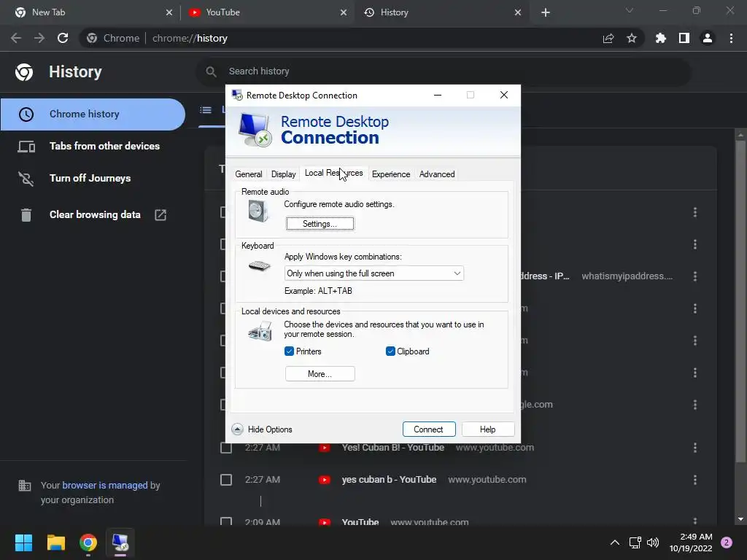Open a new Chrome tab
Viewport: 747px width, 560px height.
546,12
